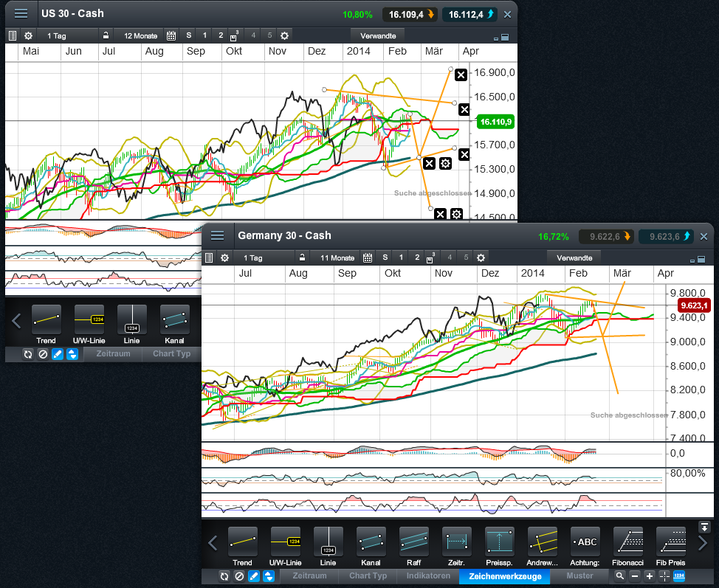This screenshot has width=719, height=588.
Task: Select U/W-Linie tool in Germany 30 toolbar
Action: 285,547
